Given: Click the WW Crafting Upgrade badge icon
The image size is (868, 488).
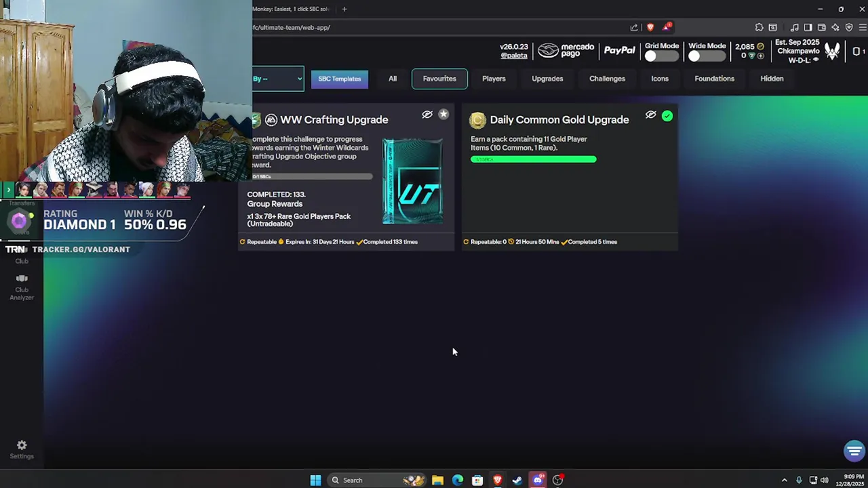Looking at the screenshot, I should point(271,120).
